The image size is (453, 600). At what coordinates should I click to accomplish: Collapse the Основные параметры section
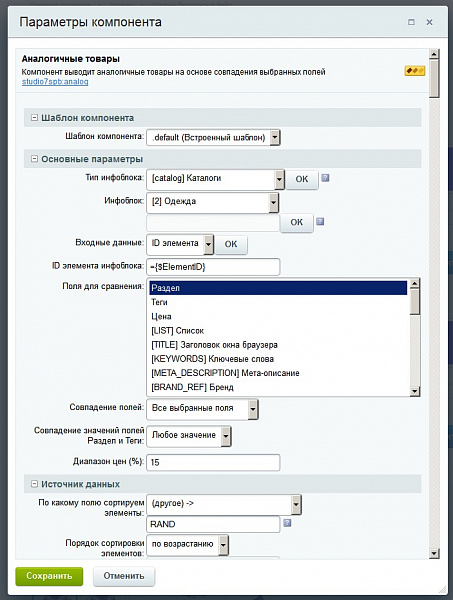point(34,158)
